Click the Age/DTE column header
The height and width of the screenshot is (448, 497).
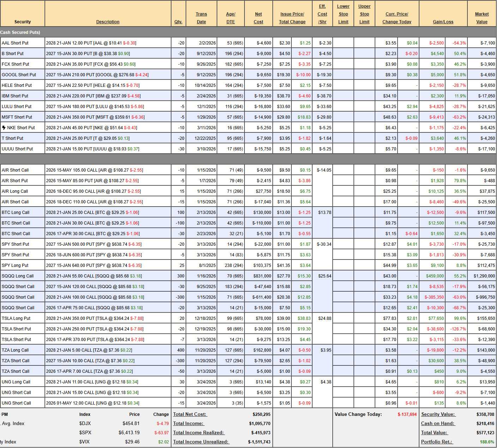[x=230, y=18]
